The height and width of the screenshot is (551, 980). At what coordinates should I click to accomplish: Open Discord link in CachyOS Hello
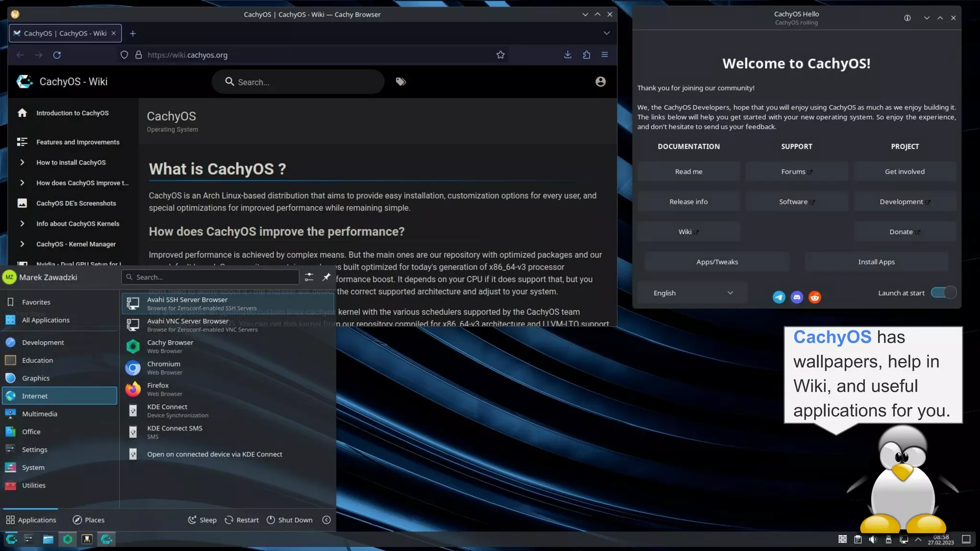797,297
